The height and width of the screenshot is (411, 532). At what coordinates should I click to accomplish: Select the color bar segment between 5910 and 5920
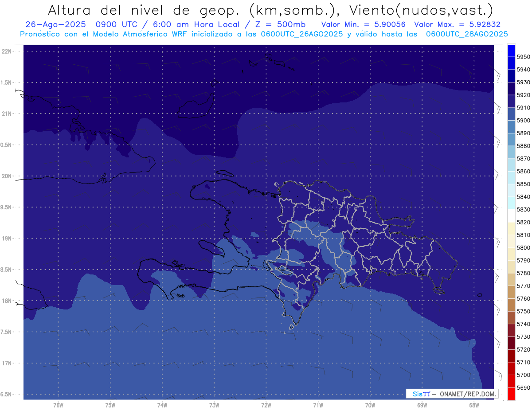coord(511,101)
